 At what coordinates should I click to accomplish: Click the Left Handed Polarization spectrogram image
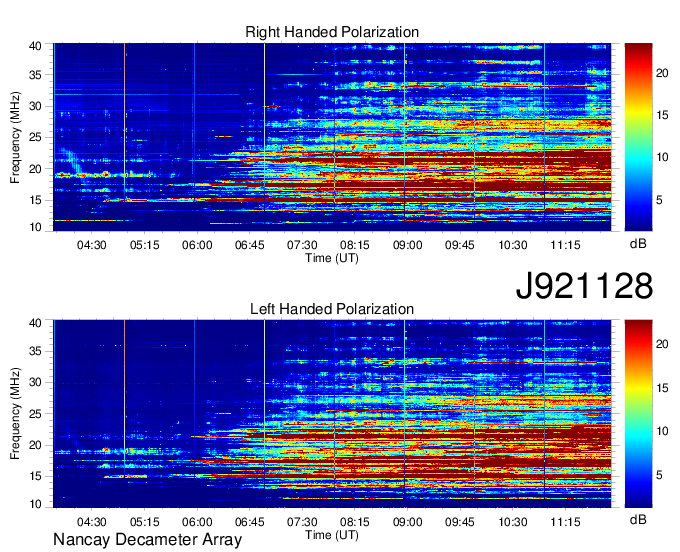(x=332, y=414)
